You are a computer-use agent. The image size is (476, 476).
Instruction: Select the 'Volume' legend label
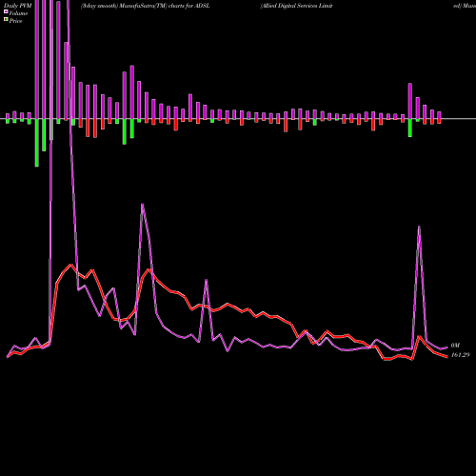[x=18, y=13]
